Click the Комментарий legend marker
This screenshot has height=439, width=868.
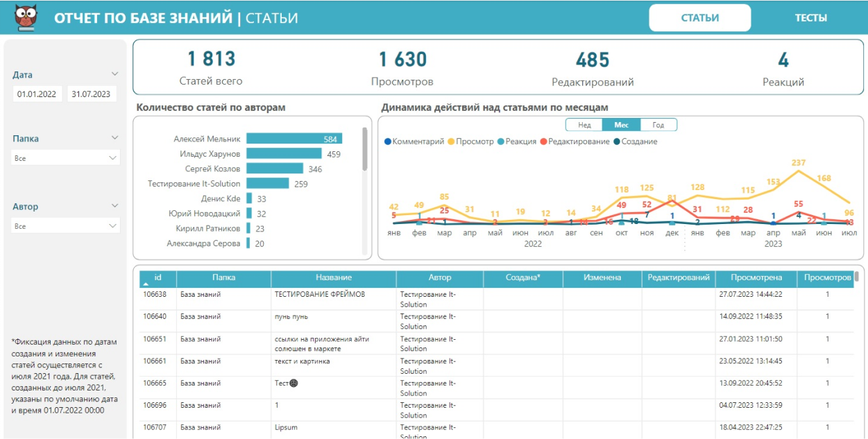[388, 141]
